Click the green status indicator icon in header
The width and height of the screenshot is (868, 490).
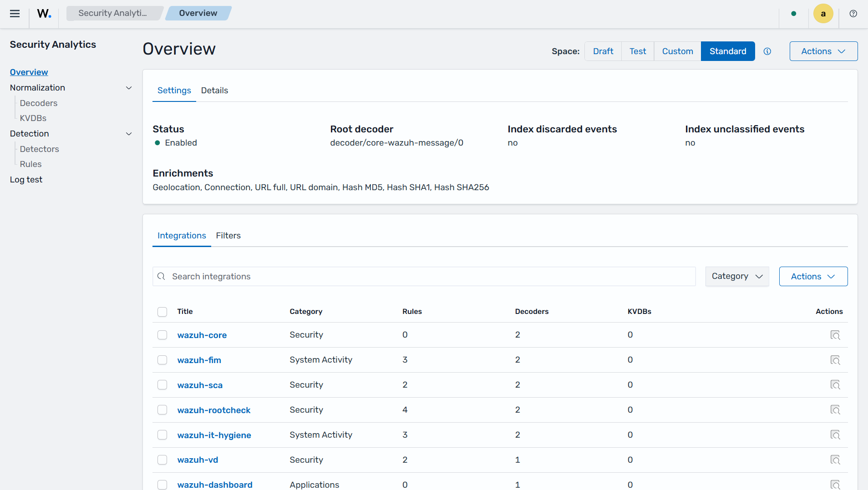(794, 14)
